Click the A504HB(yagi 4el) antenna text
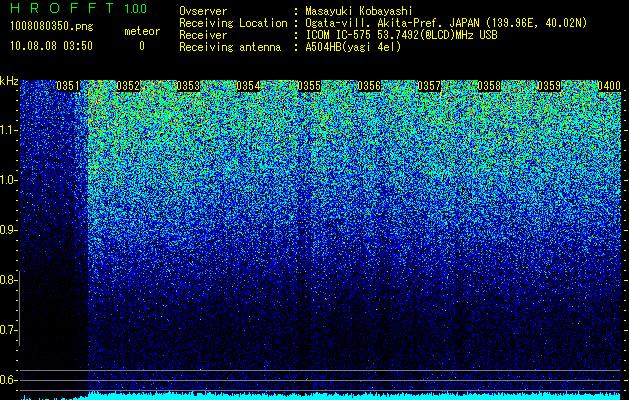Screen dimensions: 629x400 pos(353,47)
